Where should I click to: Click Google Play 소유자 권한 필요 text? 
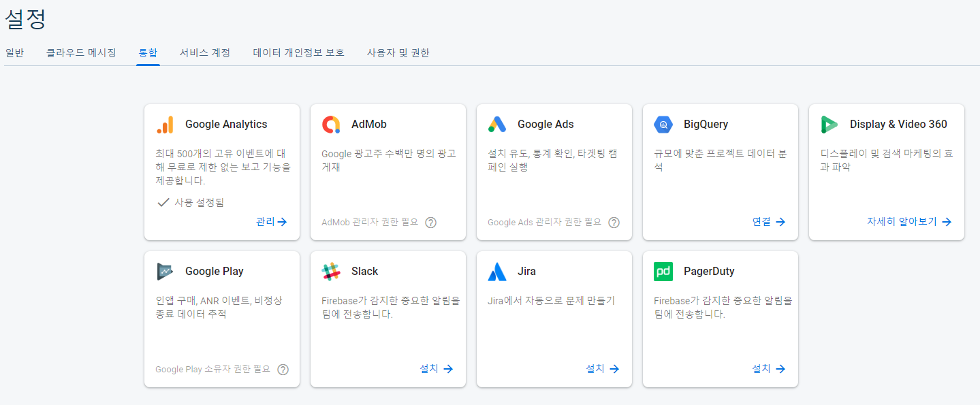pyautogui.click(x=213, y=370)
